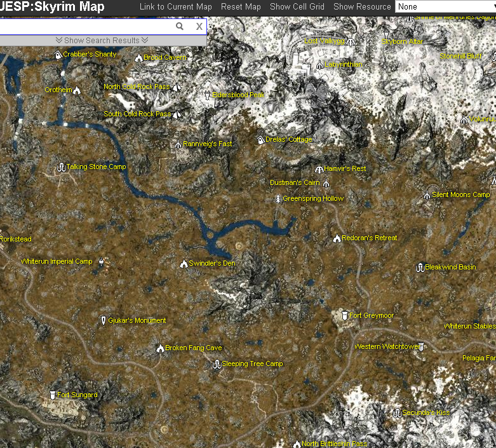The height and width of the screenshot is (448, 496).
Task: Select Sleeping Tree Camp marker icon
Action: pyautogui.click(x=217, y=364)
